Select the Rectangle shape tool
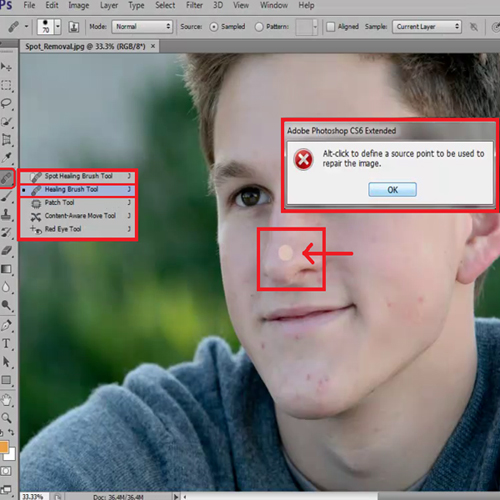Image resolution: width=500 pixels, height=500 pixels. coord(6,380)
